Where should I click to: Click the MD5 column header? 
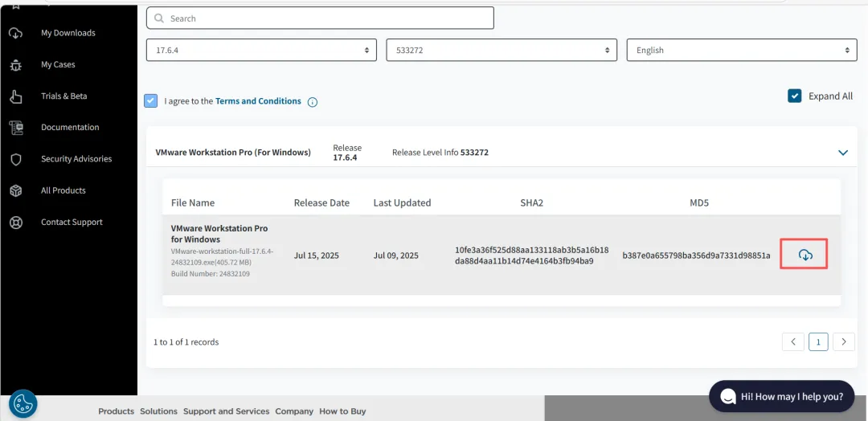pyautogui.click(x=699, y=203)
